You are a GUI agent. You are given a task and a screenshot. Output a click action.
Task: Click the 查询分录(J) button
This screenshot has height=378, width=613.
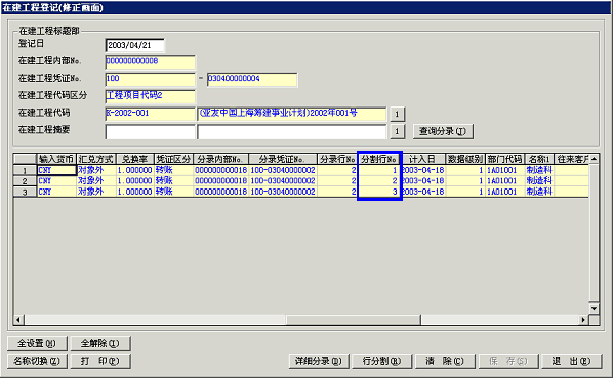pyautogui.click(x=443, y=131)
